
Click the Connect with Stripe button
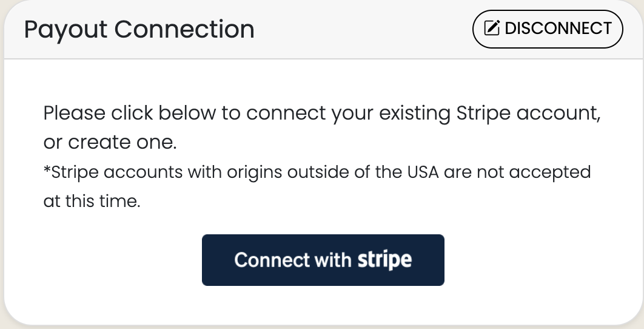[323, 260]
